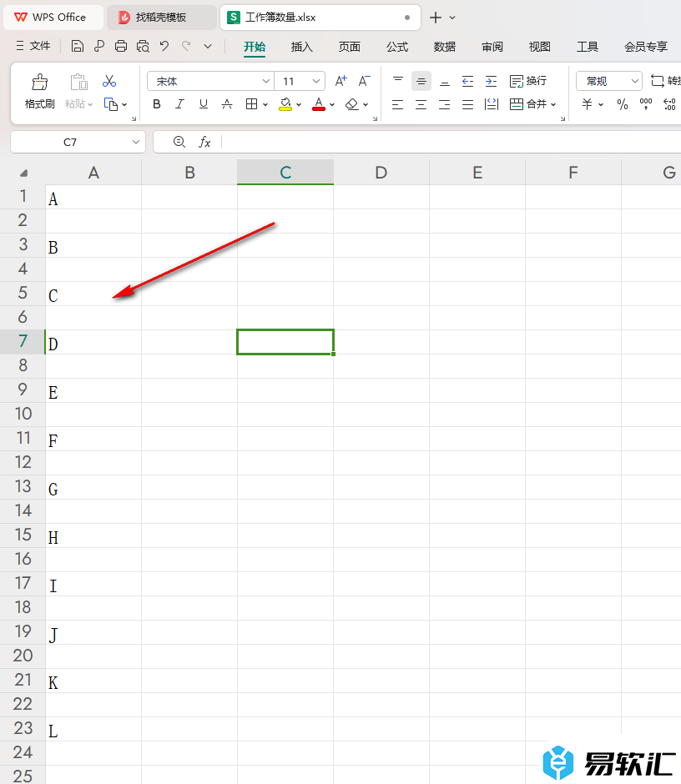Open 文件 file menu

[x=33, y=46]
